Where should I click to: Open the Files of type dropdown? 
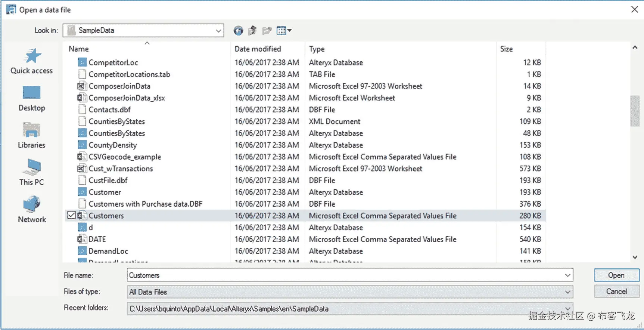(567, 292)
